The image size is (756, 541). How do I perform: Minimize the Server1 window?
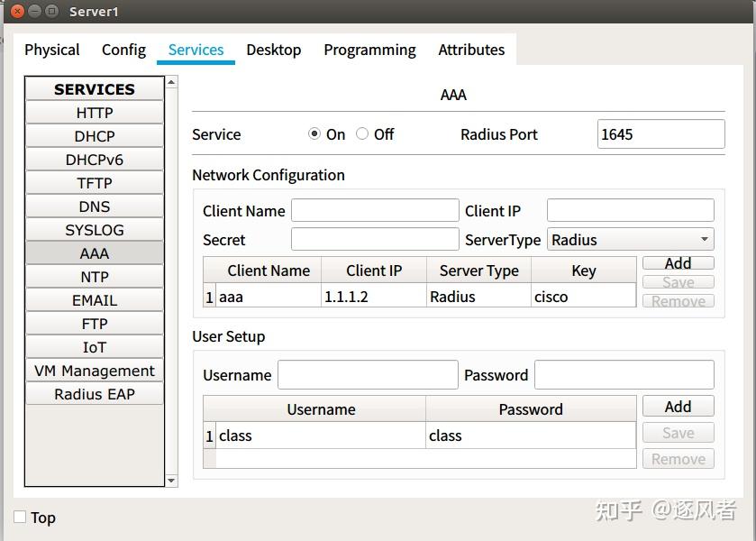click(35, 11)
